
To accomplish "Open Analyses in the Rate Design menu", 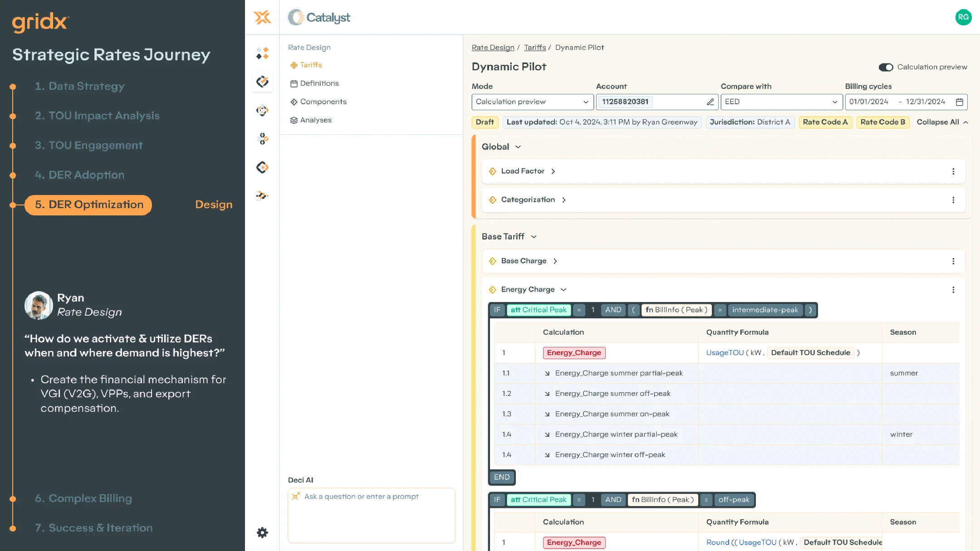I will coord(311,120).
